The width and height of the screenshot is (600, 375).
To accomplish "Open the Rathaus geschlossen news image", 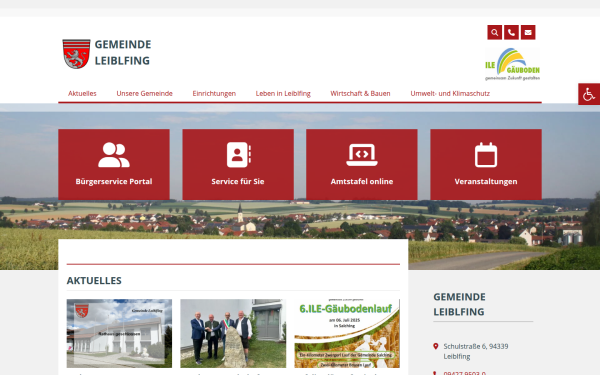I will [119, 333].
